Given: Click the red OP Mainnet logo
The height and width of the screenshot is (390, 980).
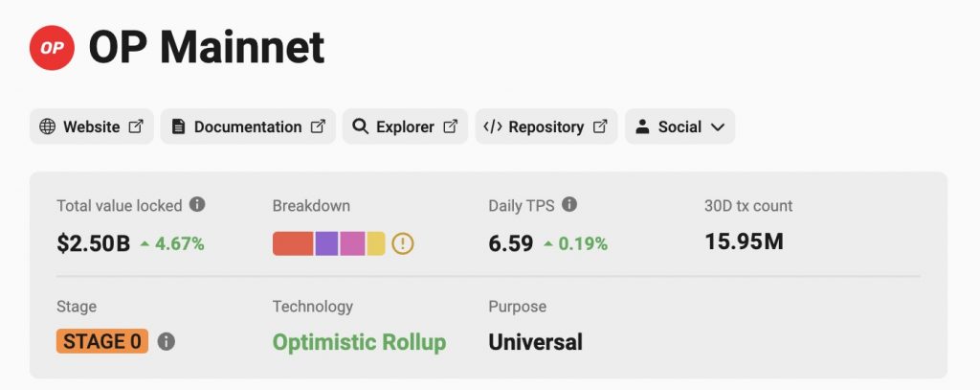Looking at the screenshot, I should (x=52, y=48).
